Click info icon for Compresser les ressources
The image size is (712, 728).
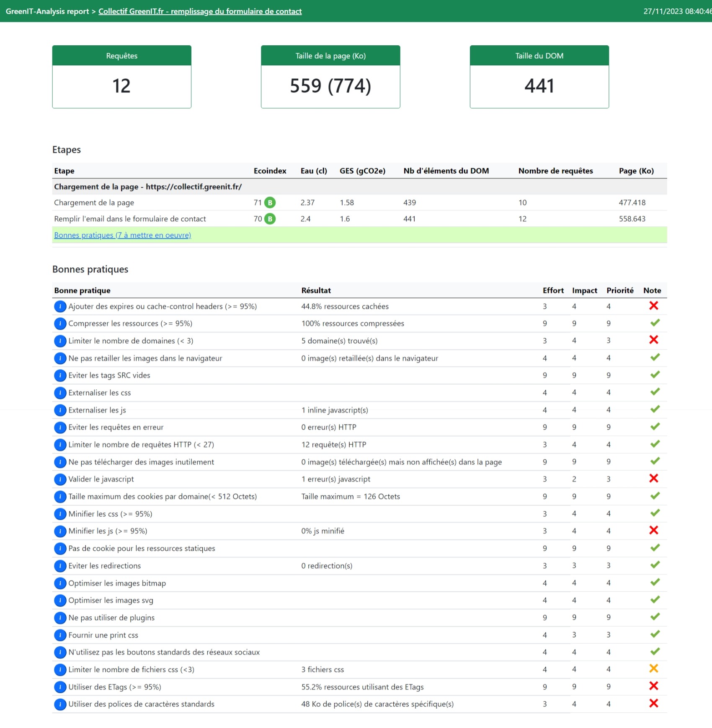click(x=60, y=324)
